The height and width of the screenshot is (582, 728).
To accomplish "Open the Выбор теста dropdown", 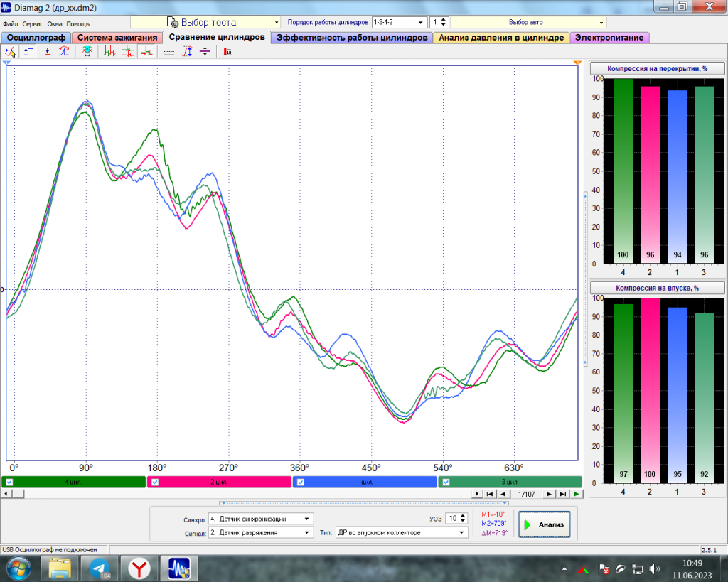I will pyautogui.click(x=205, y=22).
